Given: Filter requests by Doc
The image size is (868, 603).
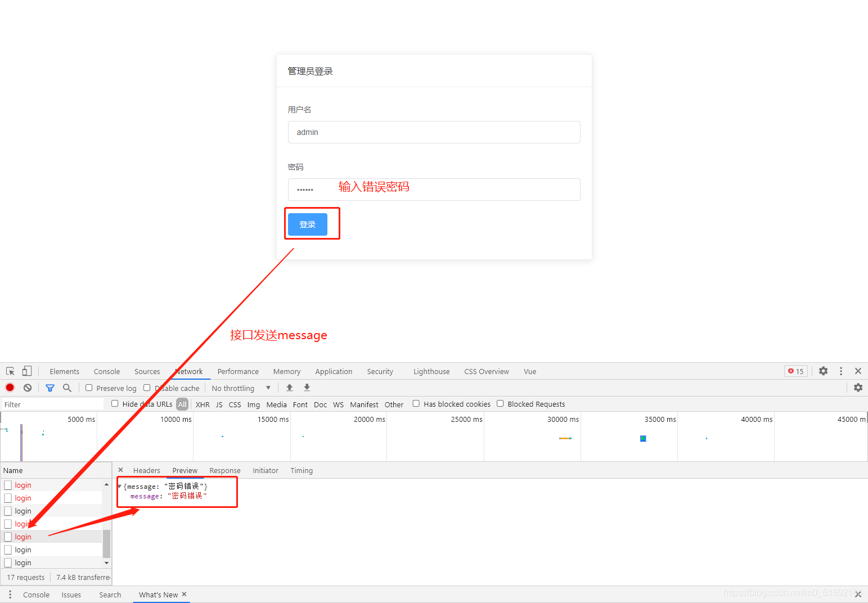Looking at the screenshot, I should tap(321, 404).
